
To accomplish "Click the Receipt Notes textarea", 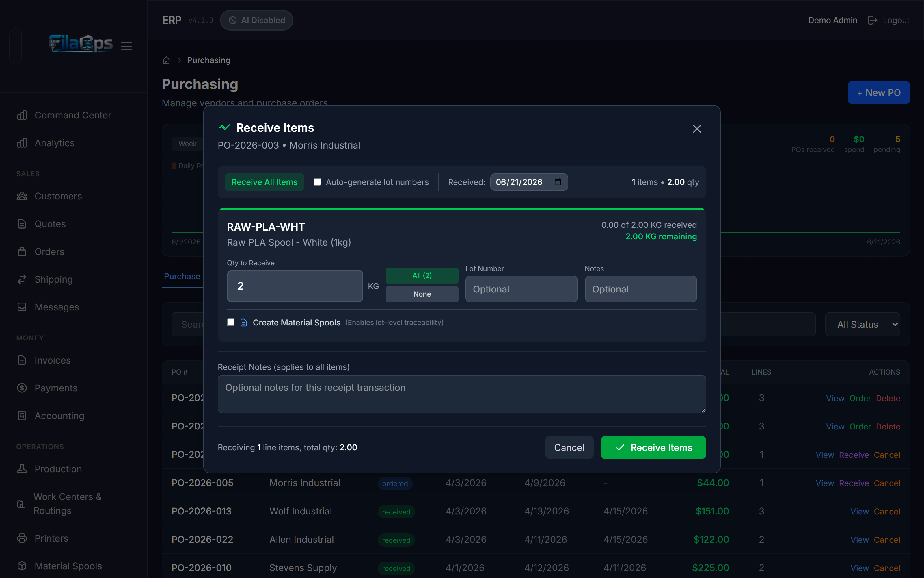I will [x=462, y=394].
